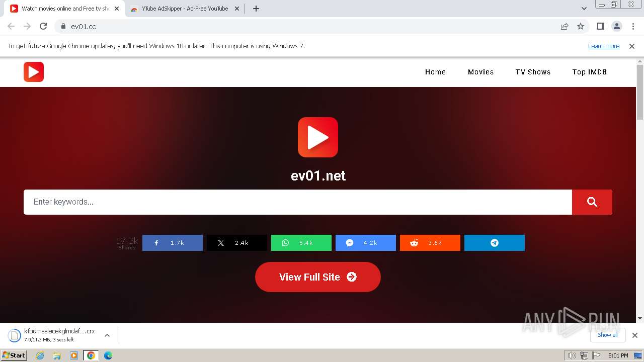This screenshot has height=362, width=644.
Task: Click the View Full Site button
Action: pos(318,277)
